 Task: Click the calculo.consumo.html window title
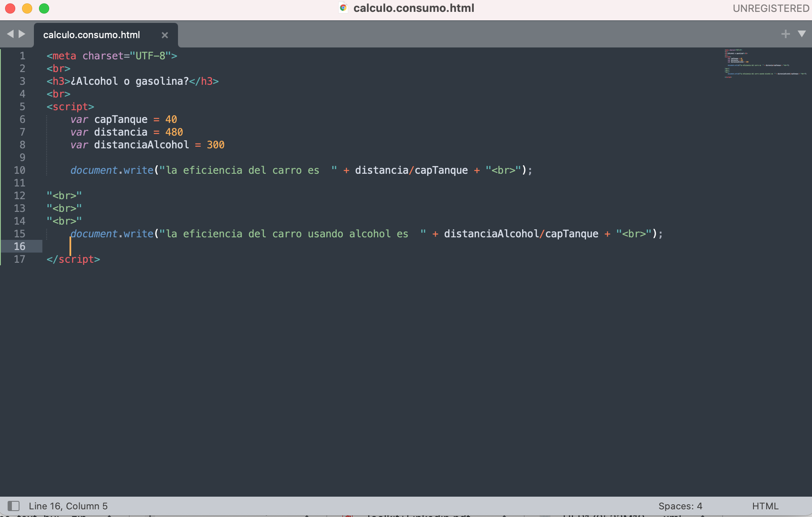tap(414, 8)
